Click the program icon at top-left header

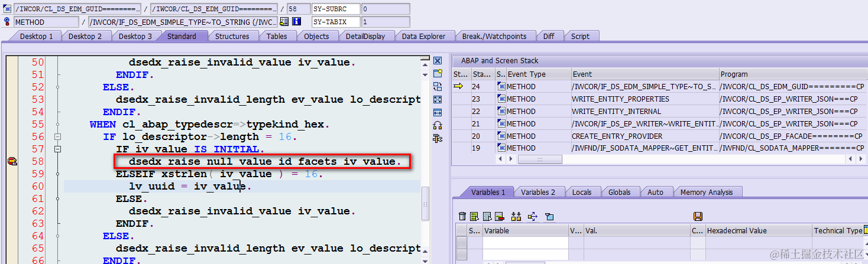7,9
